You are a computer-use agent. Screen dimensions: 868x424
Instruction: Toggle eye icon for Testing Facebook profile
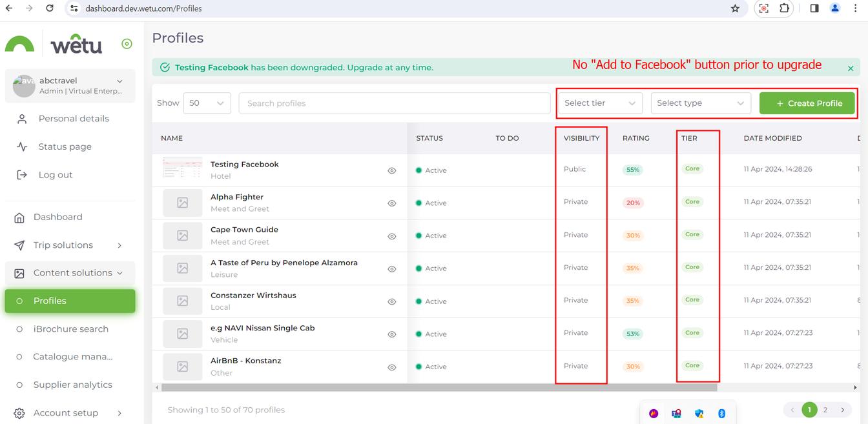[x=391, y=171]
